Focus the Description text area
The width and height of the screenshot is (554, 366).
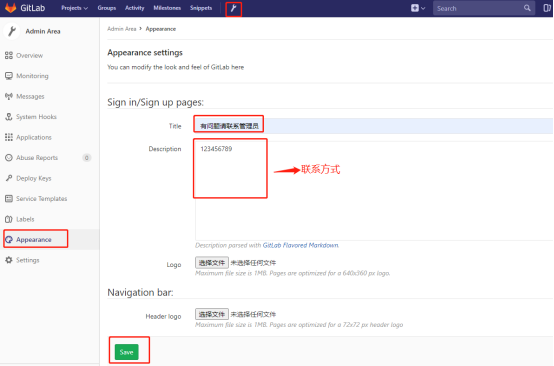374,191
